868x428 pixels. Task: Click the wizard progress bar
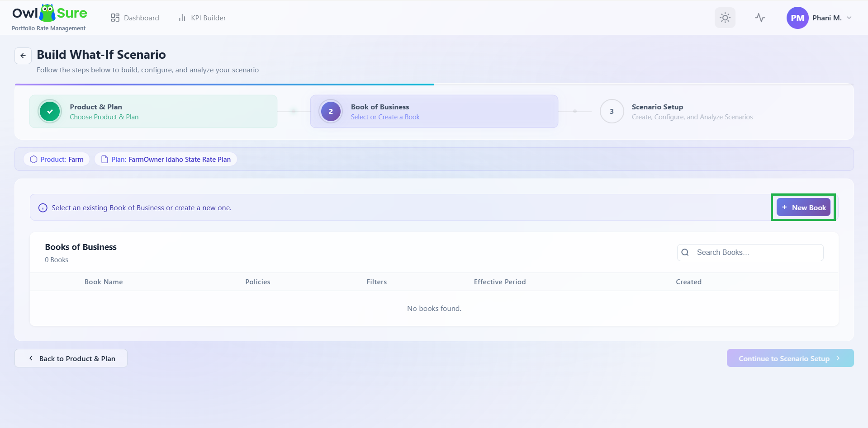[434, 84]
